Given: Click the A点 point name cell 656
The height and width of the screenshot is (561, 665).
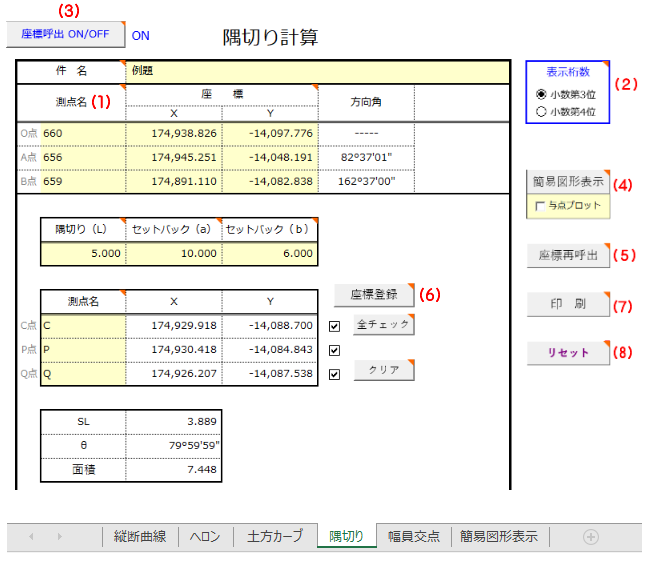Looking at the screenshot, I should click(83, 157).
